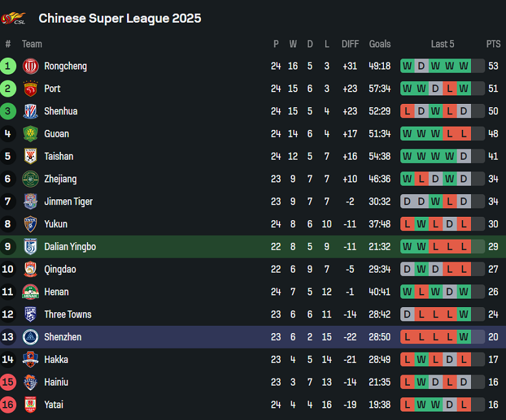Click the red position 16 badge
This screenshot has height=420, width=506.
point(8,405)
